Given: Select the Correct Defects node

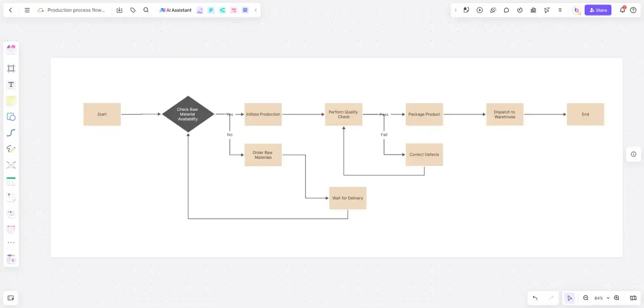Looking at the screenshot, I should (x=424, y=154).
